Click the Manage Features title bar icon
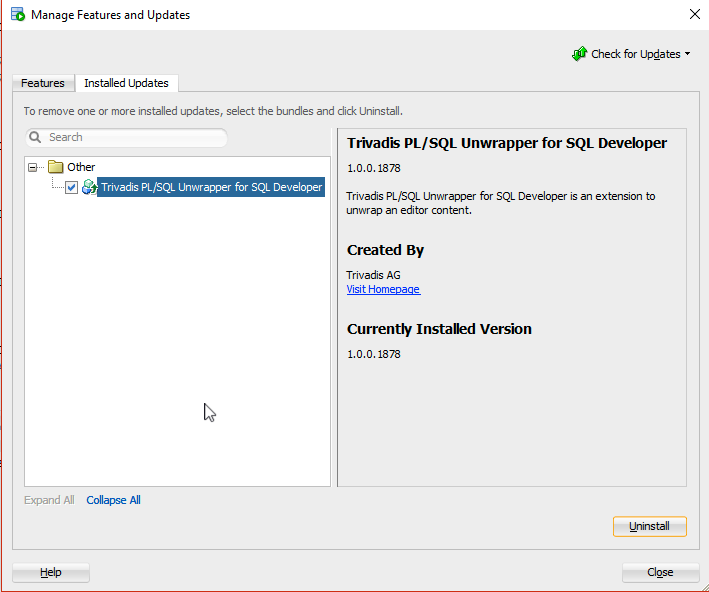This screenshot has width=709, height=592. (18, 14)
